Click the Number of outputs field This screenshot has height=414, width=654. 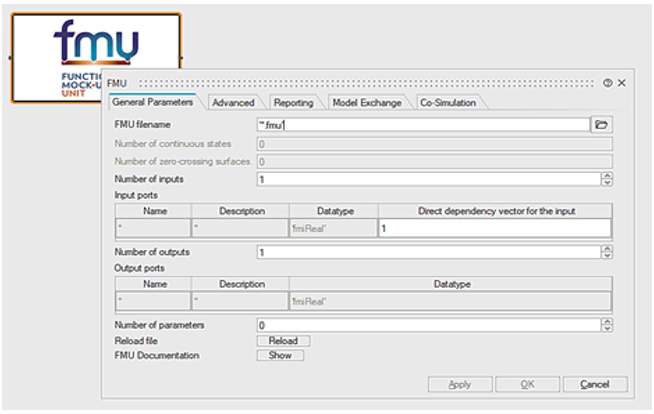click(427, 252)
